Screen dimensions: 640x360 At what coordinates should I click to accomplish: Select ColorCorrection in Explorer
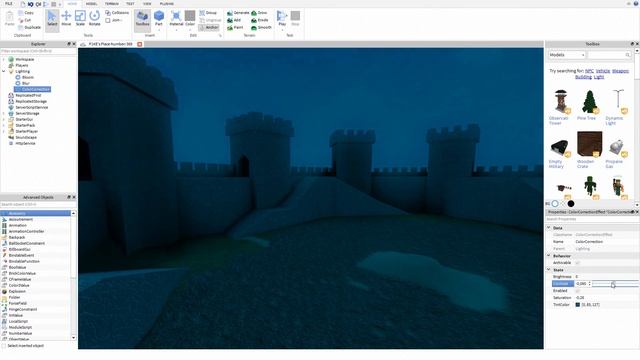(x=33, y=89)
